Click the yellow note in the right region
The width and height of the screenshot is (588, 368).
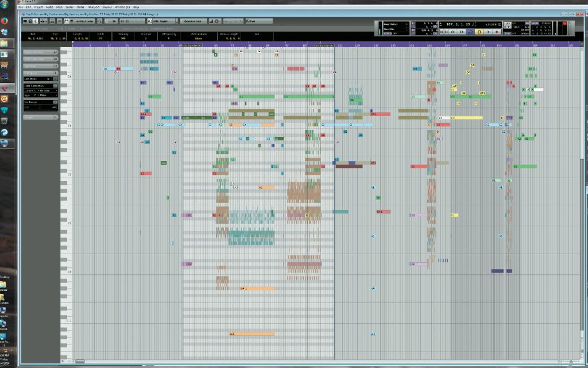[x=467, y=118]
